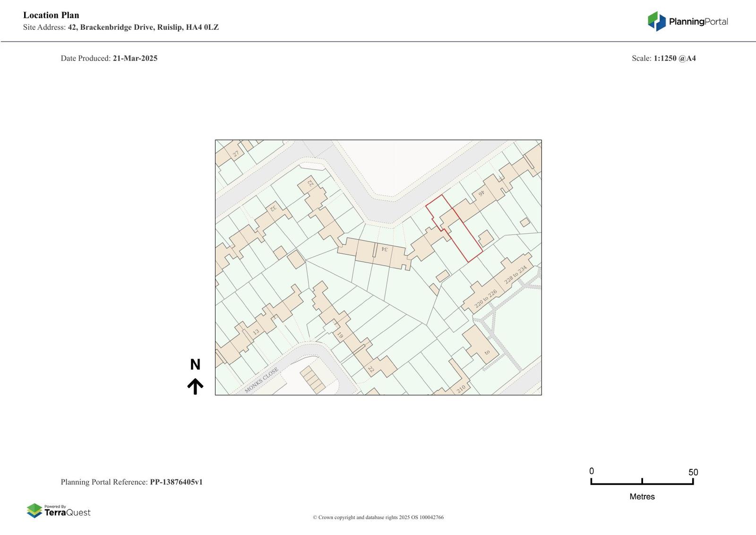
Task: Click the scale 1:1250 @A4 text
Action: pos(675,59)
